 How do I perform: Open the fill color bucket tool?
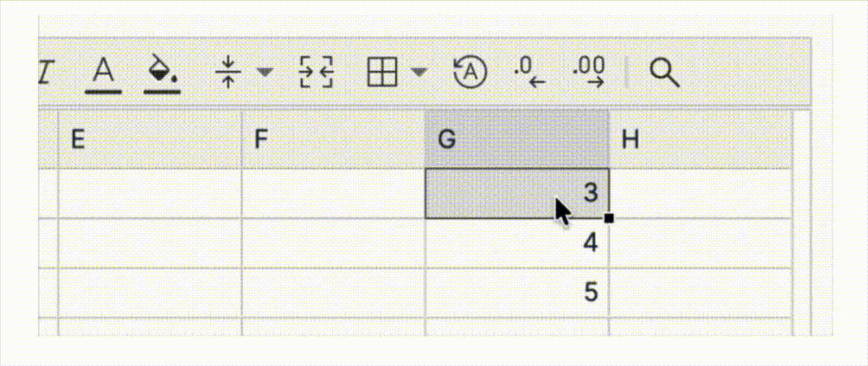[x=162, y=73]
